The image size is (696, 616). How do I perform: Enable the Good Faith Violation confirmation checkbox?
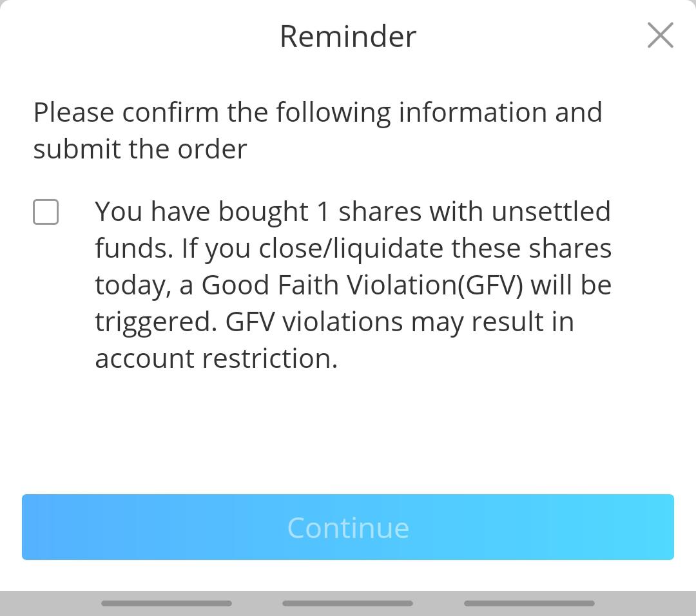(x=46, y=212)
